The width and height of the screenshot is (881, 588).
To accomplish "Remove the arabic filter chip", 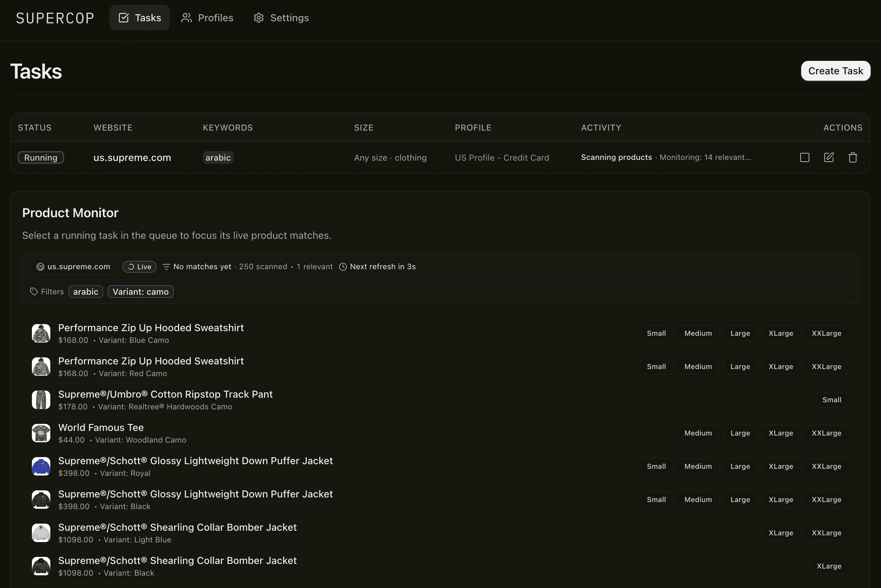I will [x=86, y=291].
